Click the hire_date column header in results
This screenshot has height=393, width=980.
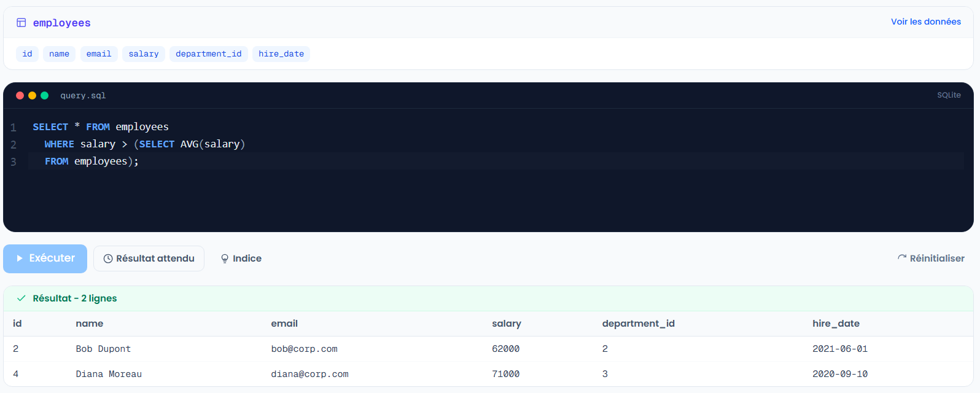[836, 324]
